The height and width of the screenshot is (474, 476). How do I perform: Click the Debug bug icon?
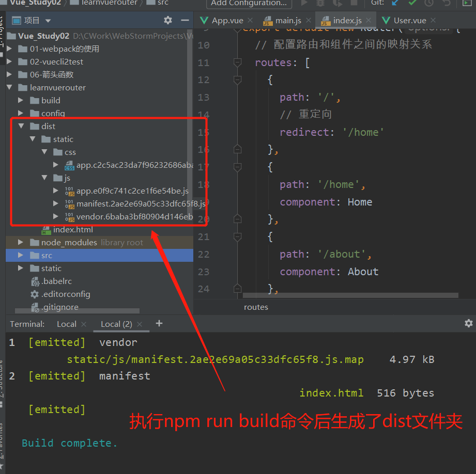(320, 3)
